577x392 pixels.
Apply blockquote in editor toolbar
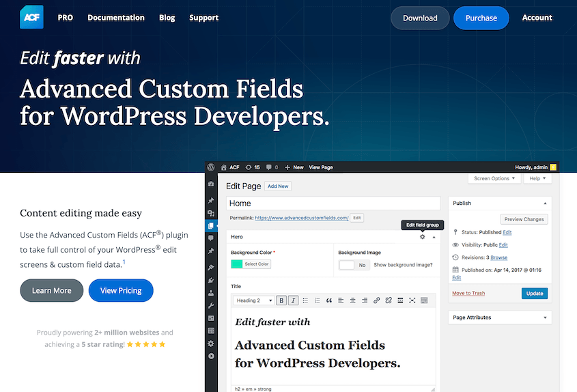(x=329, y=300)
